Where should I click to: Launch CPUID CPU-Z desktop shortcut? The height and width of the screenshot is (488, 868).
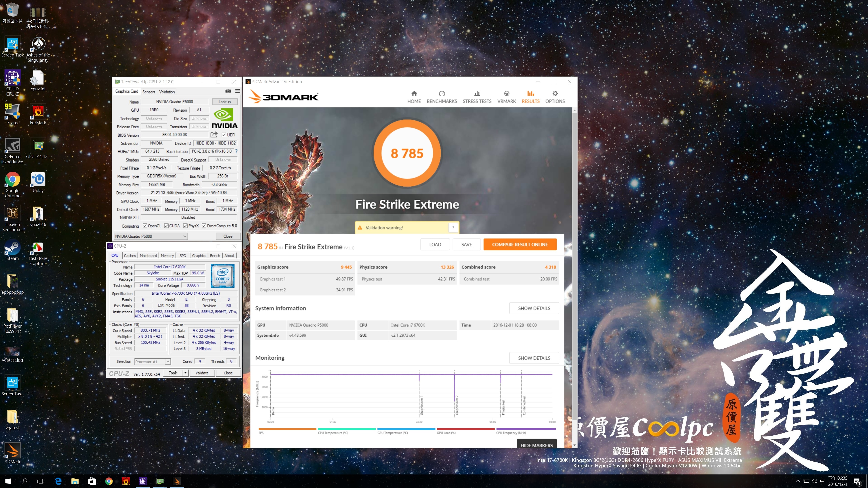pyautogui.click(x=12, y=82)
